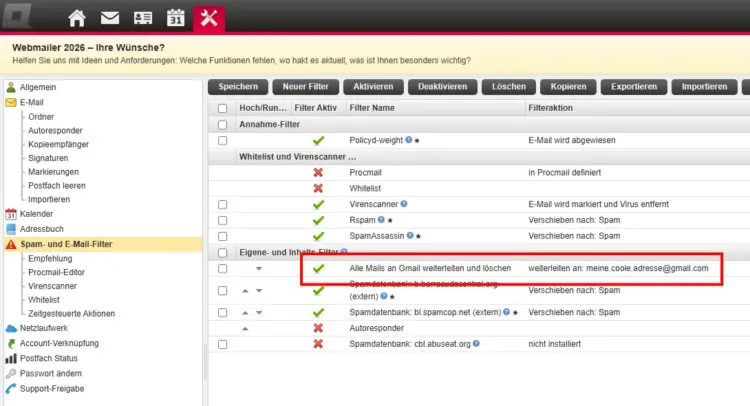Click the red cross of Autoresponder filter

tap(318, 328)
